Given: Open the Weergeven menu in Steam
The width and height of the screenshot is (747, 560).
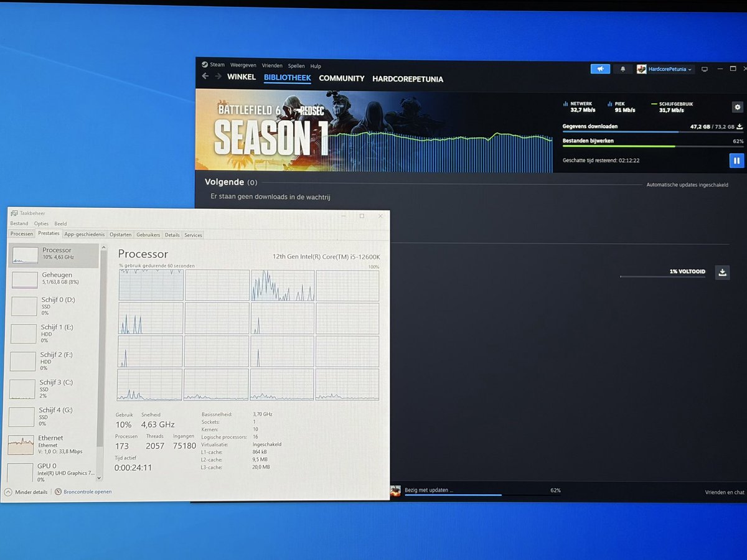Looking at the screenshot, I should [243, 65].
